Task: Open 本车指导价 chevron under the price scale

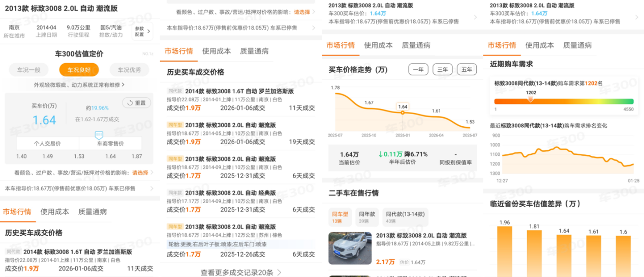Action: point(151,188)
